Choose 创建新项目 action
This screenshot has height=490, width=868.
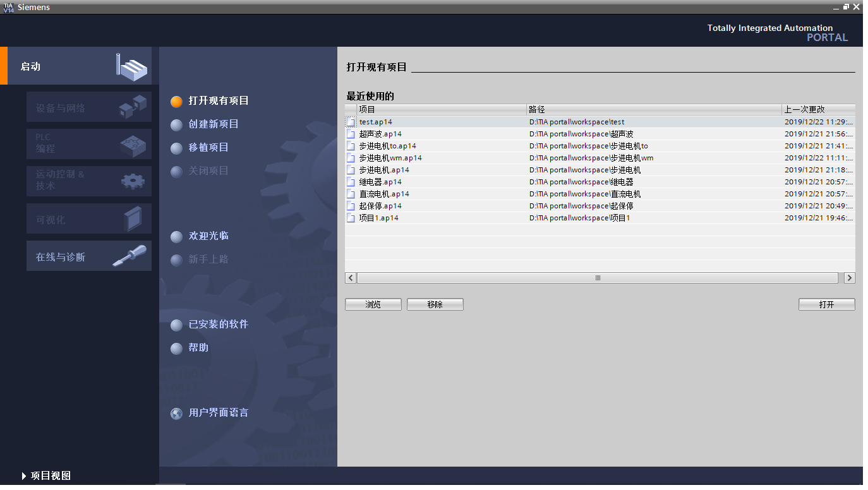coord(214,124)
